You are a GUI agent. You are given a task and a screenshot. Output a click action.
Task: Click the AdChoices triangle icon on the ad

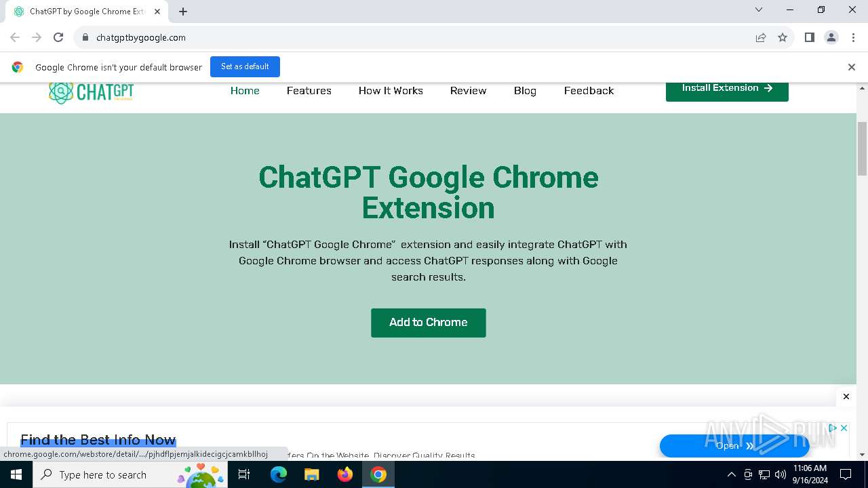point(833,428)
